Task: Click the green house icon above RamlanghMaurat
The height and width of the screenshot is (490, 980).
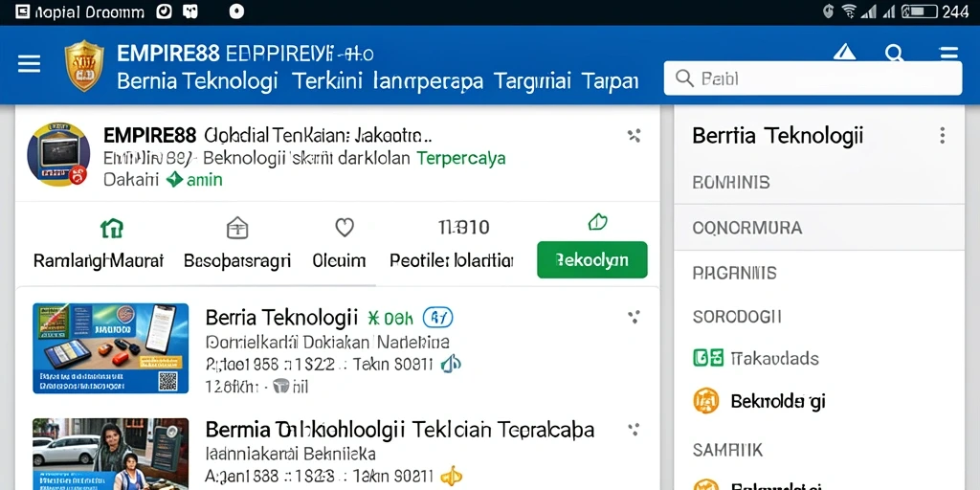Action: pyautogui.click(x=112, y=228)
